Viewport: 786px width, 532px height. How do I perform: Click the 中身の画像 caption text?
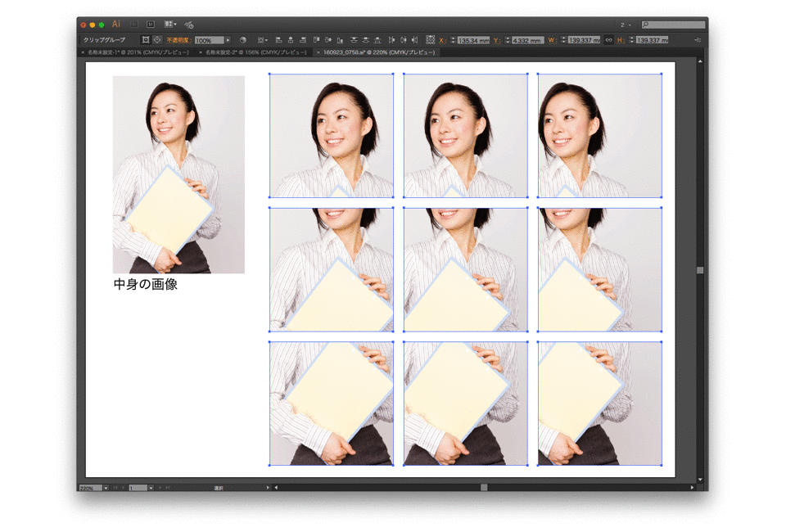(146, 285)
